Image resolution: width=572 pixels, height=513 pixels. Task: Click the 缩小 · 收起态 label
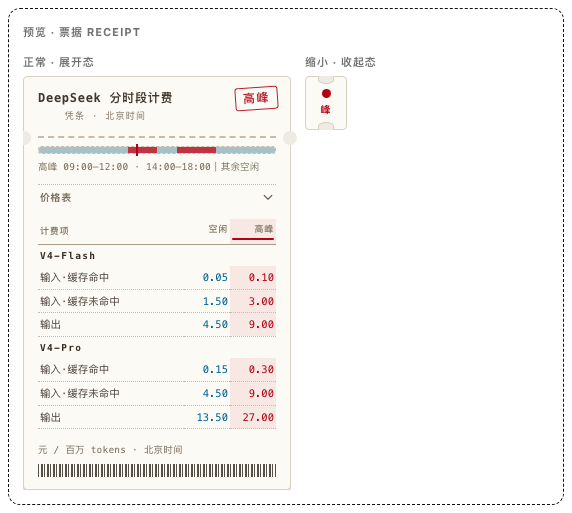340,62
